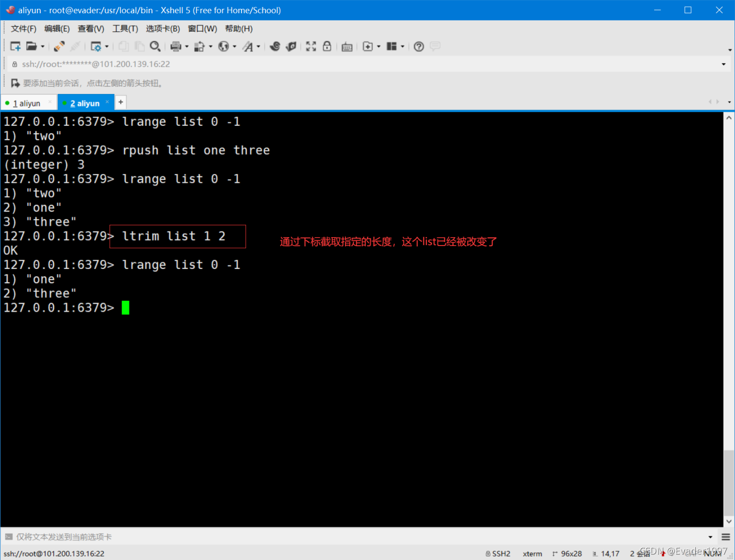Click the terminal cursor prompt line
The width and height of the screenshot is (735, 560).
click(66, 308)
